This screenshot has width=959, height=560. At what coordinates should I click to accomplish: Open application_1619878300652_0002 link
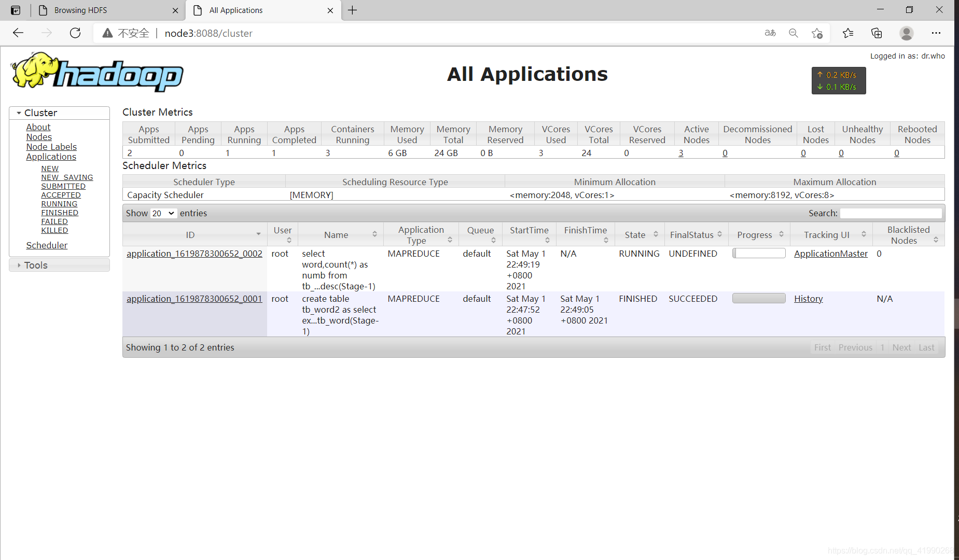click(x=194, y=254)
